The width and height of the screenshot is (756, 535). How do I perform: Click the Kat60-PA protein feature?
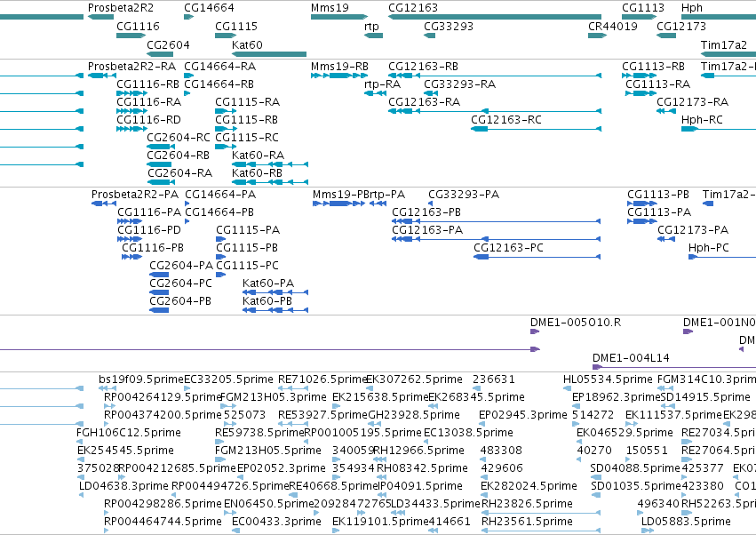tap(275, 291)
